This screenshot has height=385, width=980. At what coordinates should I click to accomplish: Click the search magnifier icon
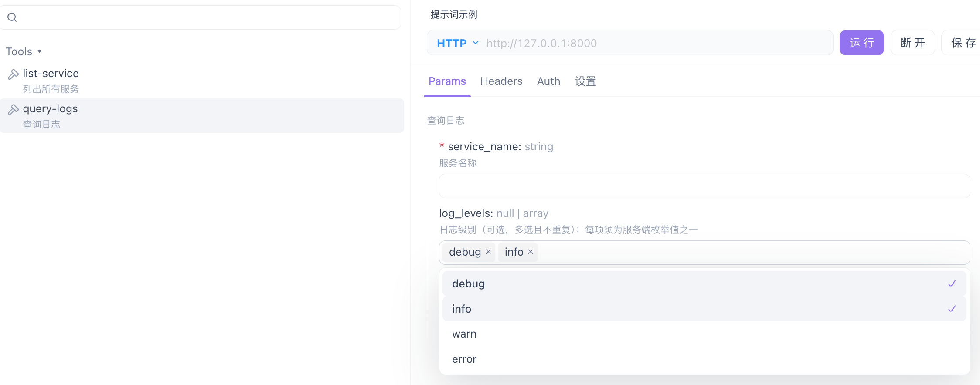[x=12, y=17]
